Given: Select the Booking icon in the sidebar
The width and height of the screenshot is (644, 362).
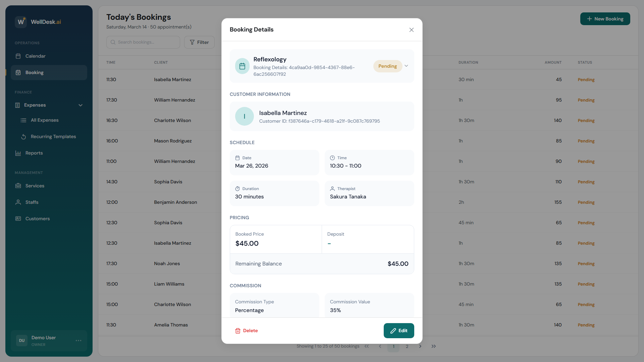Looking at the screenshot, I should 19,72.
